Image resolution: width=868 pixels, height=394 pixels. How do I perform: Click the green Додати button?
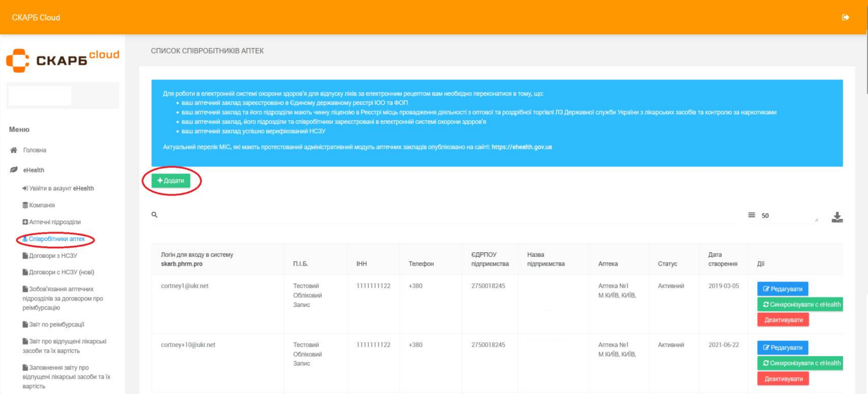[171, 181]
